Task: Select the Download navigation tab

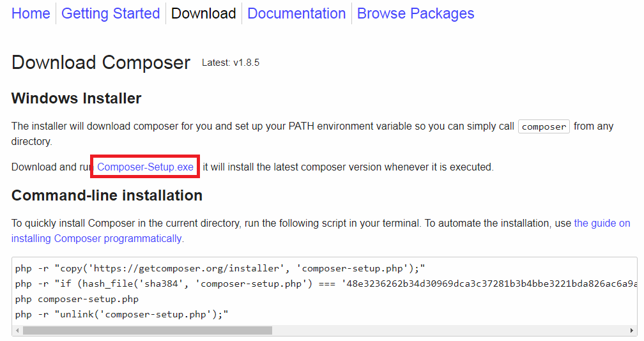Action: click(204, 13)
